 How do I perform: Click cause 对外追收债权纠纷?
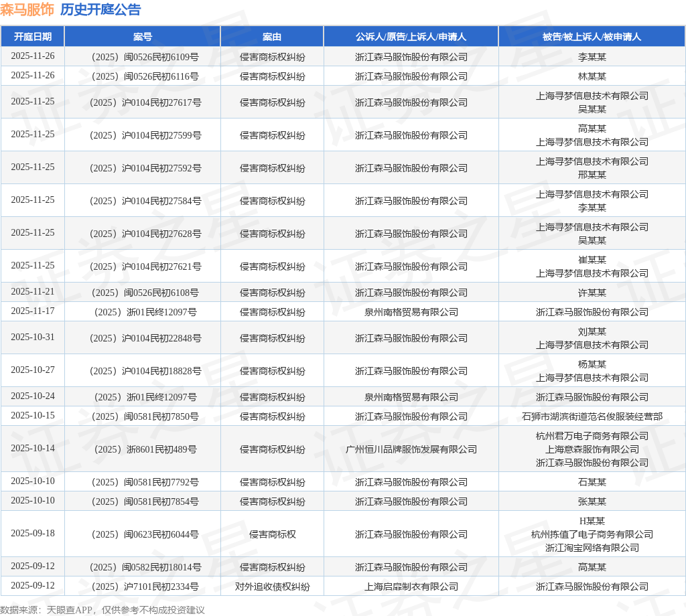tap(272, 587)
